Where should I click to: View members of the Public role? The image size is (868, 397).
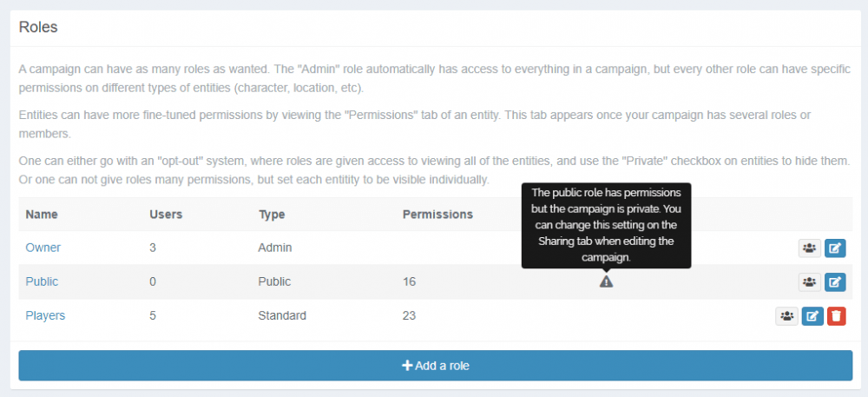[x=809, y=282]
